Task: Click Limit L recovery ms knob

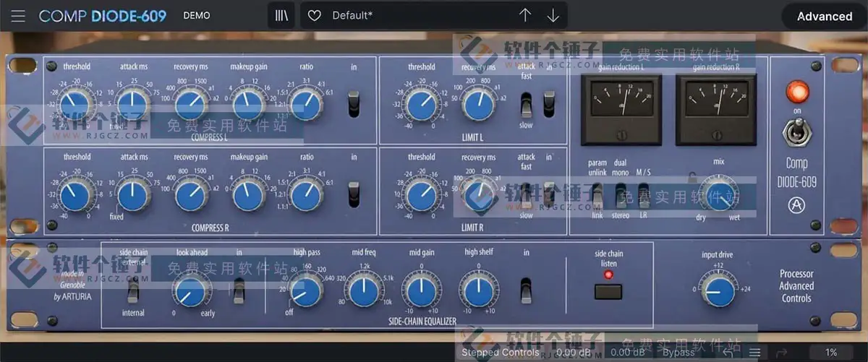Action: point(478,105)
